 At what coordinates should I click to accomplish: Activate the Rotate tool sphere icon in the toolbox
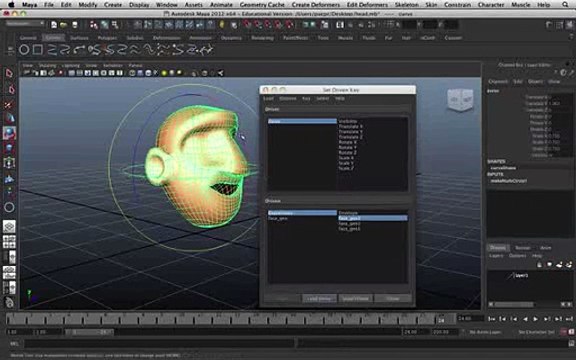pyautogui.click(x=9, y=133)
